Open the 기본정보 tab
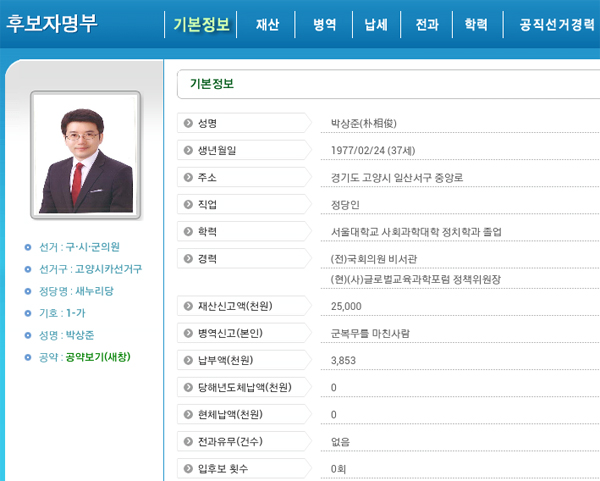 coord(201,25)
